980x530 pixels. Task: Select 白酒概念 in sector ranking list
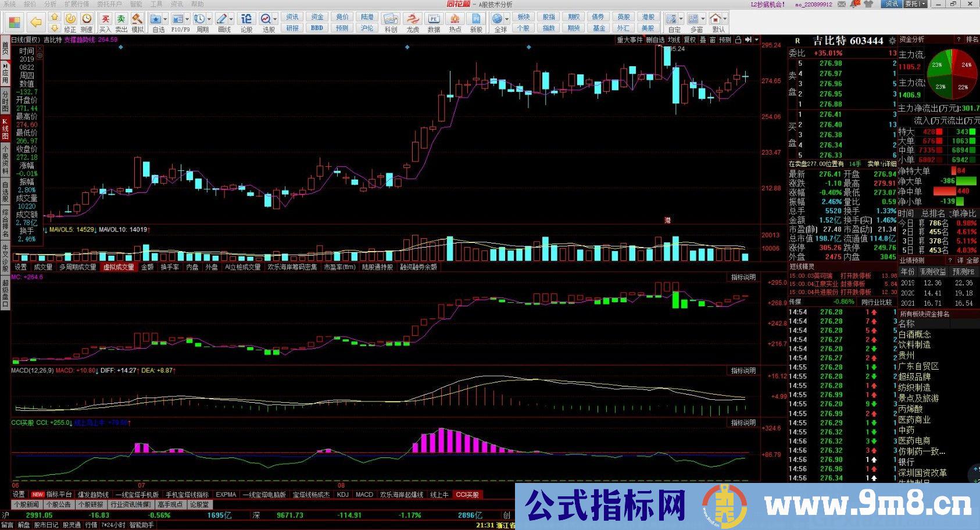914,334
